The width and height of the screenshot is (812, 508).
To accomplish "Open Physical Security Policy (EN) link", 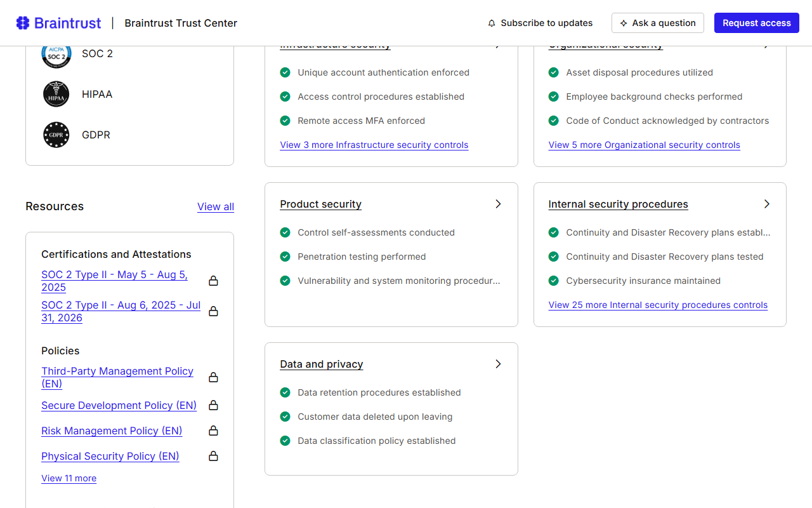I will click(x=110, y=456).
